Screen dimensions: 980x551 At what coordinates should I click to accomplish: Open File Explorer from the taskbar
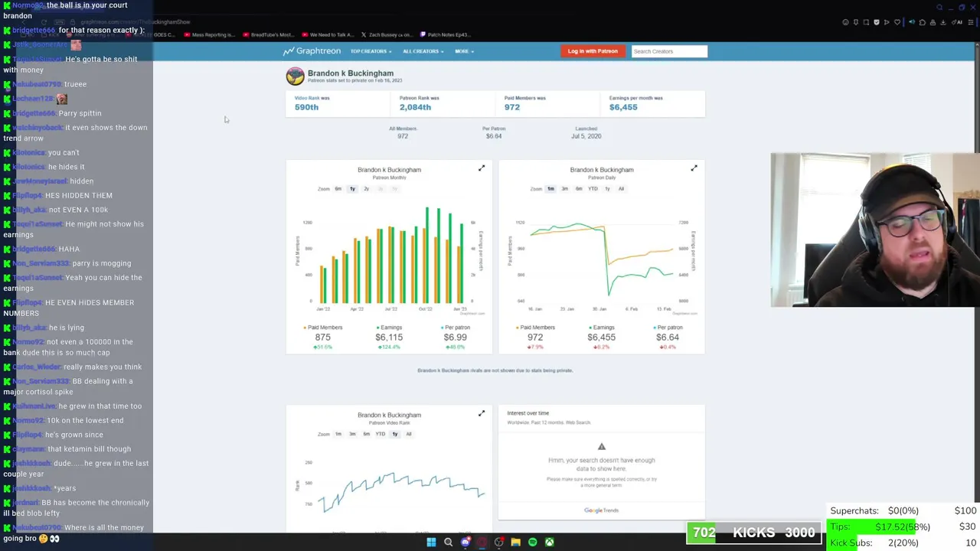(x=515, y=542)
